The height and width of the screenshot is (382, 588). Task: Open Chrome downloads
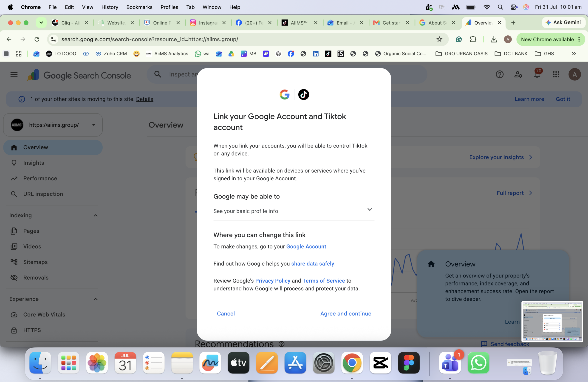coord(494,39)
